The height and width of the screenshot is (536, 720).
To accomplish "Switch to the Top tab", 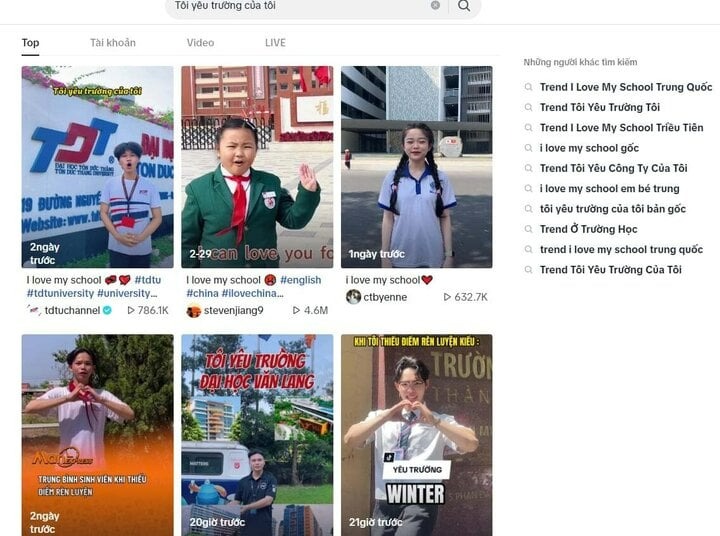I will [x=30, y=43].
